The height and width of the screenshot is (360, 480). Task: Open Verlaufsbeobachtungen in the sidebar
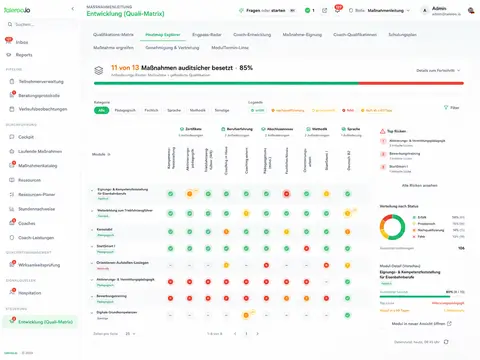point(43,109)
